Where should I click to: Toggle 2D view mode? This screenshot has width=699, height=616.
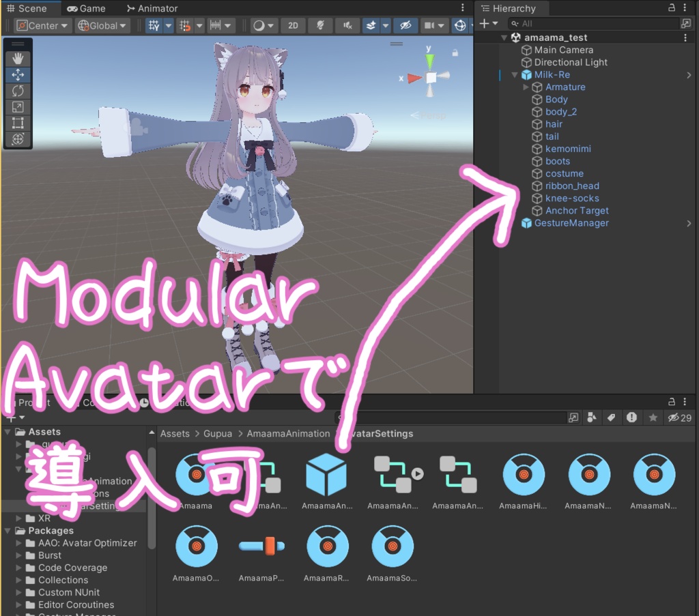click(x=293, y=25)
